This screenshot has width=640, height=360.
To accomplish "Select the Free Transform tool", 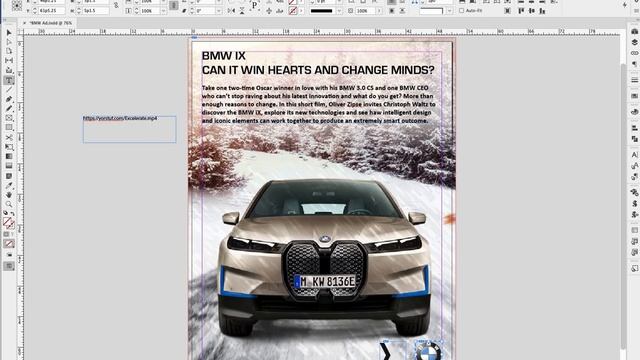I will (9, 147).
